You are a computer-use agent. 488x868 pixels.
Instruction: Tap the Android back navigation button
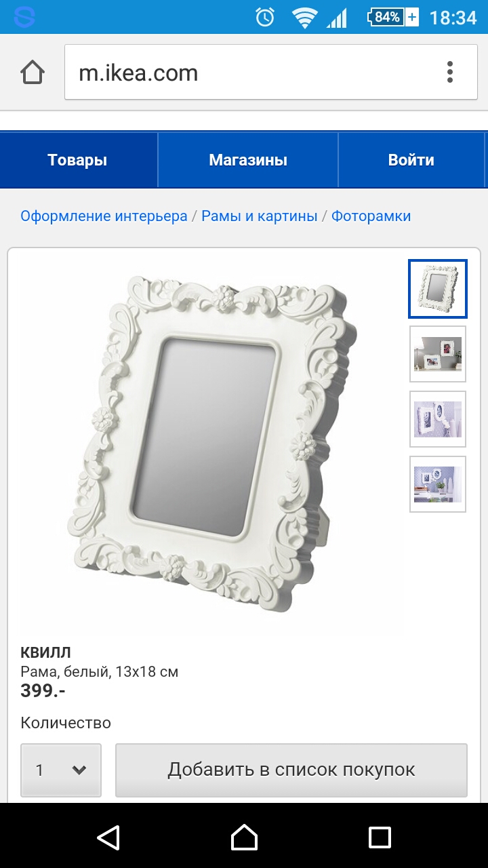coord(108,837)
